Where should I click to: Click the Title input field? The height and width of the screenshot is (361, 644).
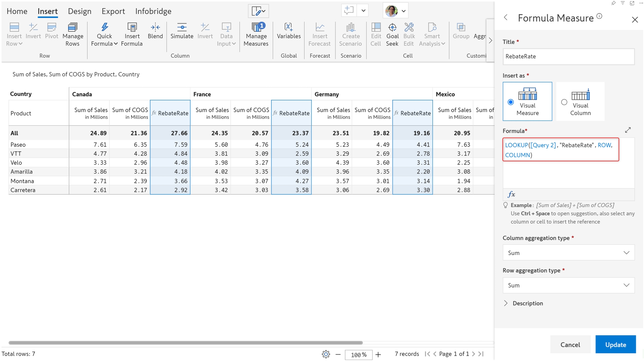[x=568, y=56]
